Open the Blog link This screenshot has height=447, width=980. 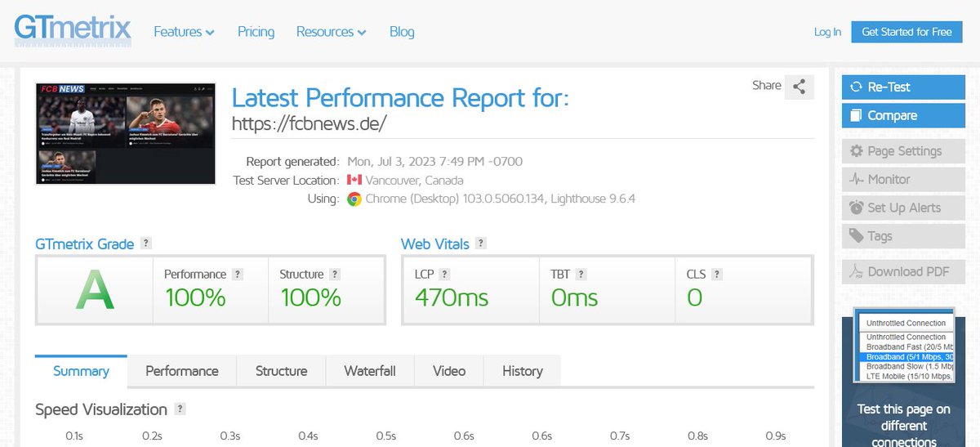[402, 32]
